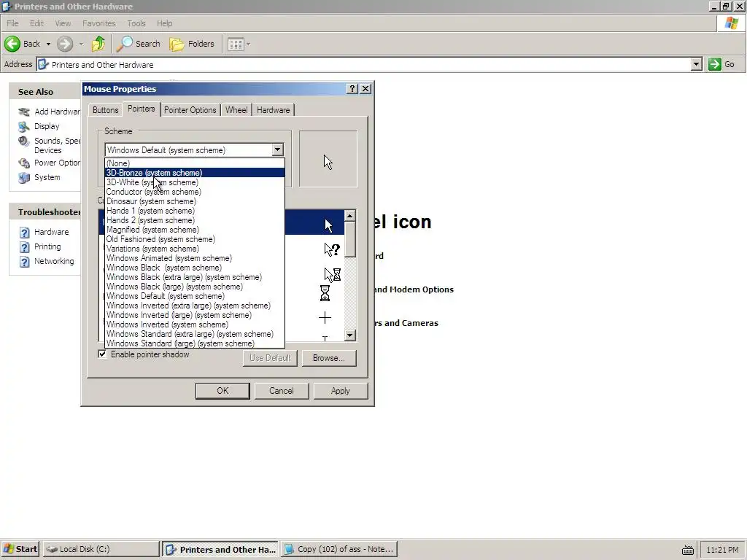Click OK in Mouse Properties
This screenshot has height=560, width=747.
click(222, 391)
